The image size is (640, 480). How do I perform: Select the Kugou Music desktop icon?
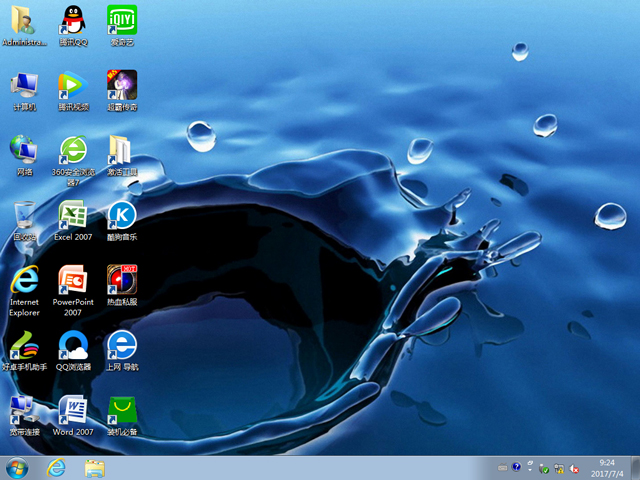click(121, 215)
